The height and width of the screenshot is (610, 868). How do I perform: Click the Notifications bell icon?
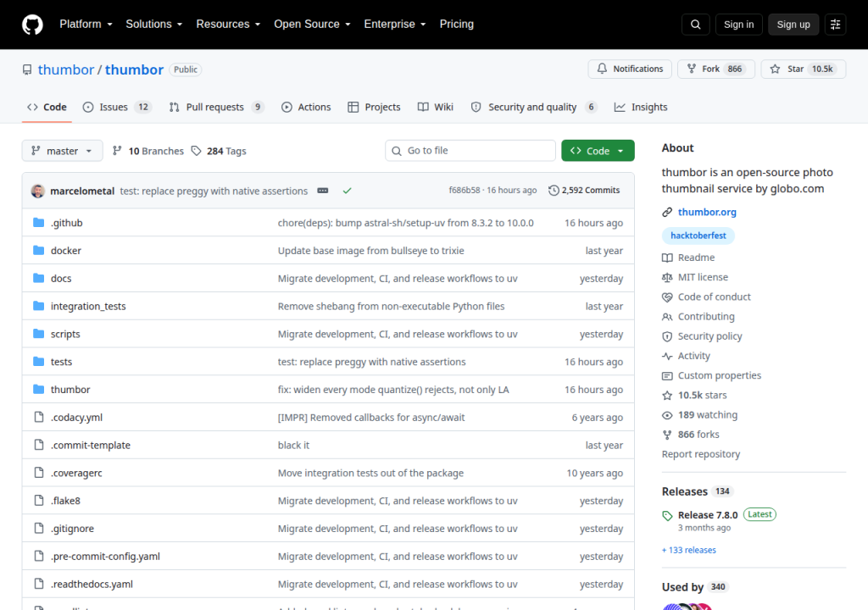(602, 69)
